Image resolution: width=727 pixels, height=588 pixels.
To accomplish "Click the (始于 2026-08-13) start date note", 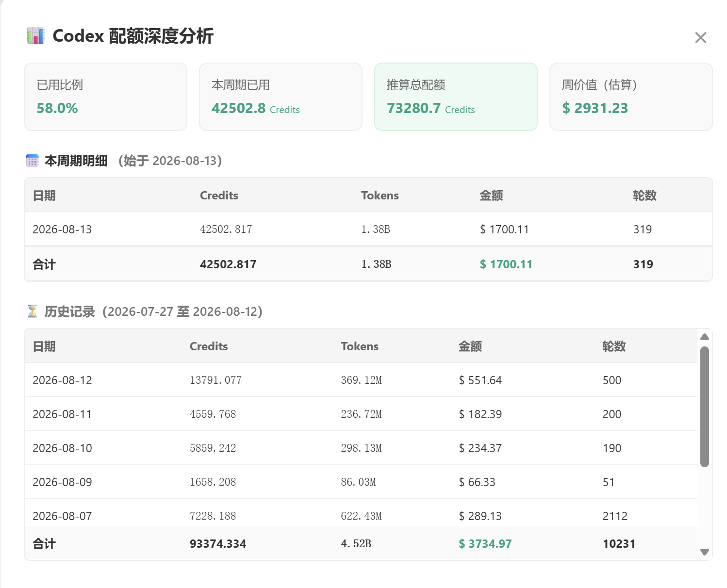I will (x=170, y=161).
